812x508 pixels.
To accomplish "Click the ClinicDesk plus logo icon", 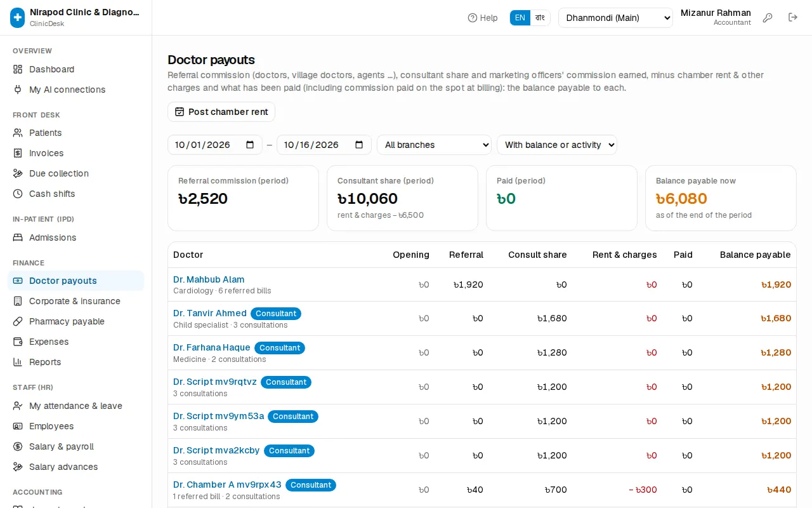I will (x=18, y=18).
